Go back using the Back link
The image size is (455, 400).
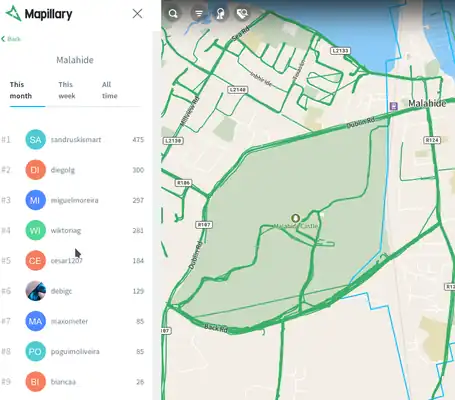pyautogui.click(x=11, y=39)
